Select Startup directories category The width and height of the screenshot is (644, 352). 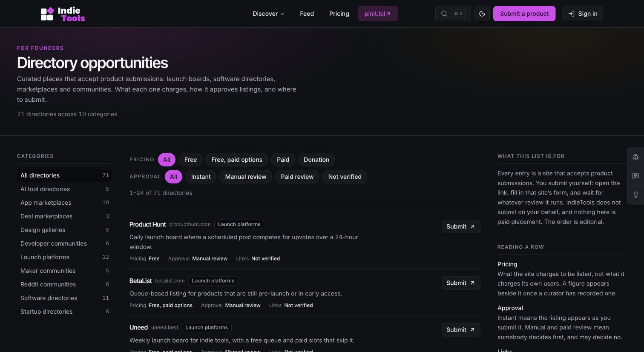coord(65,312)
